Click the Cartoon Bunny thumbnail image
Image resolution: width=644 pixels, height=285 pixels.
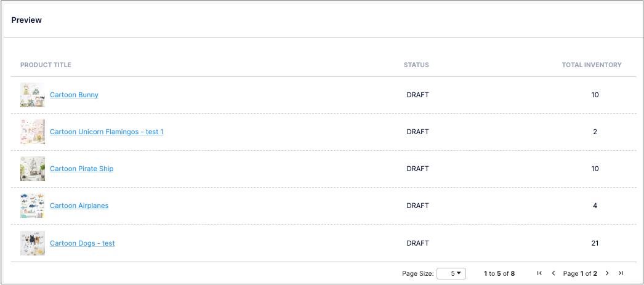pyautogui.click(x=33, y=95)
